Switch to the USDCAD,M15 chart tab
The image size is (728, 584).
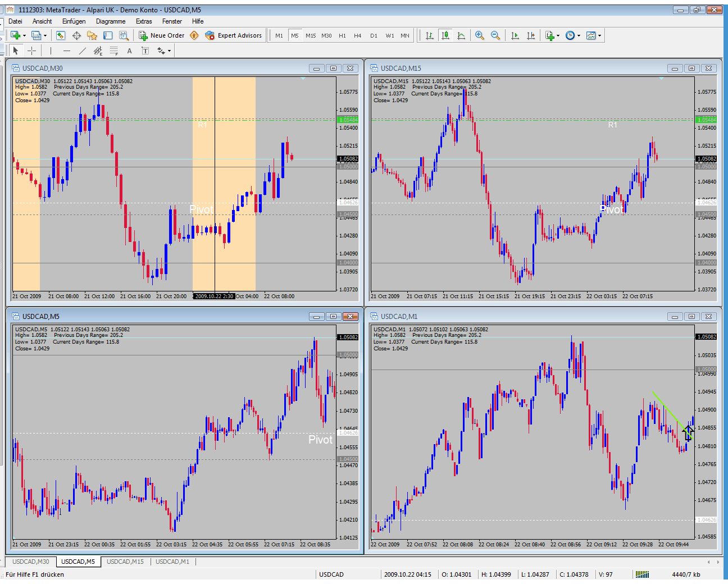[x=125, y=562]
